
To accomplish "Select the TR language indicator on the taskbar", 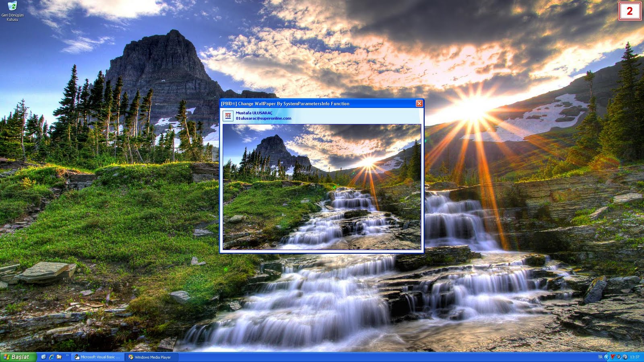I will click(x=601, y=357).
